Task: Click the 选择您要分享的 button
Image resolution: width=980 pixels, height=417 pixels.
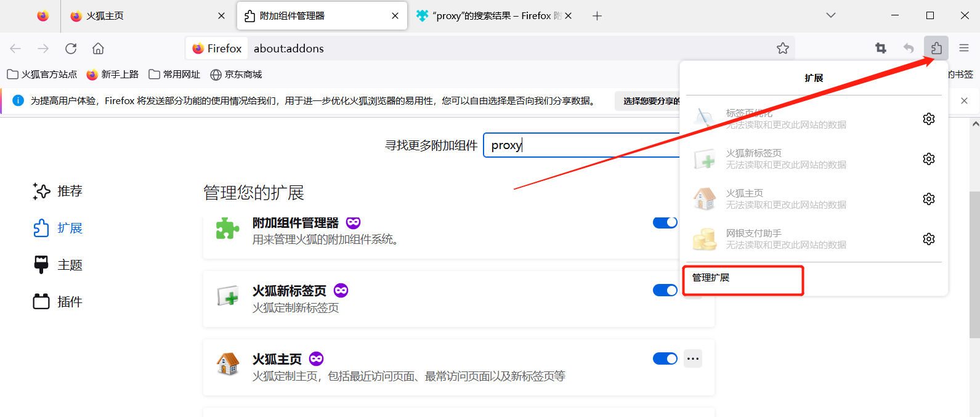Action: (x=647, y=101)
